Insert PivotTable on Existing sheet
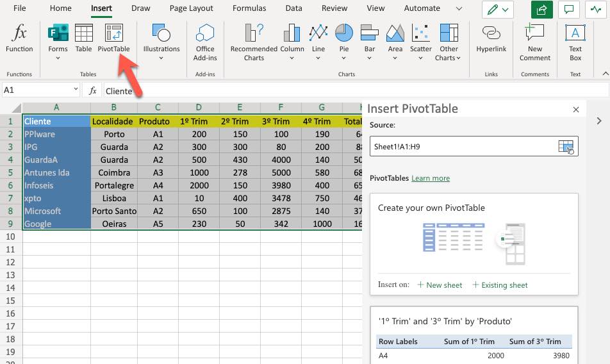The image size is (610, 364). coord(500,285)
